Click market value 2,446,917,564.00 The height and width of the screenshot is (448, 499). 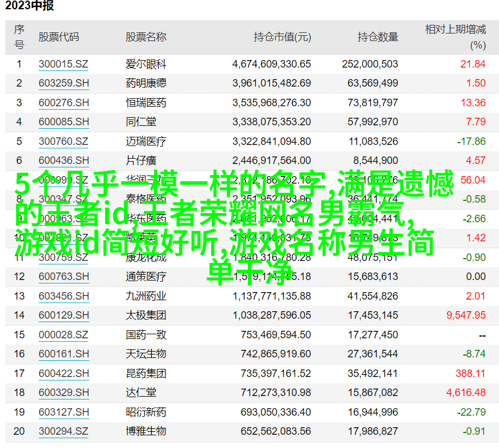[x=272, y=160]
